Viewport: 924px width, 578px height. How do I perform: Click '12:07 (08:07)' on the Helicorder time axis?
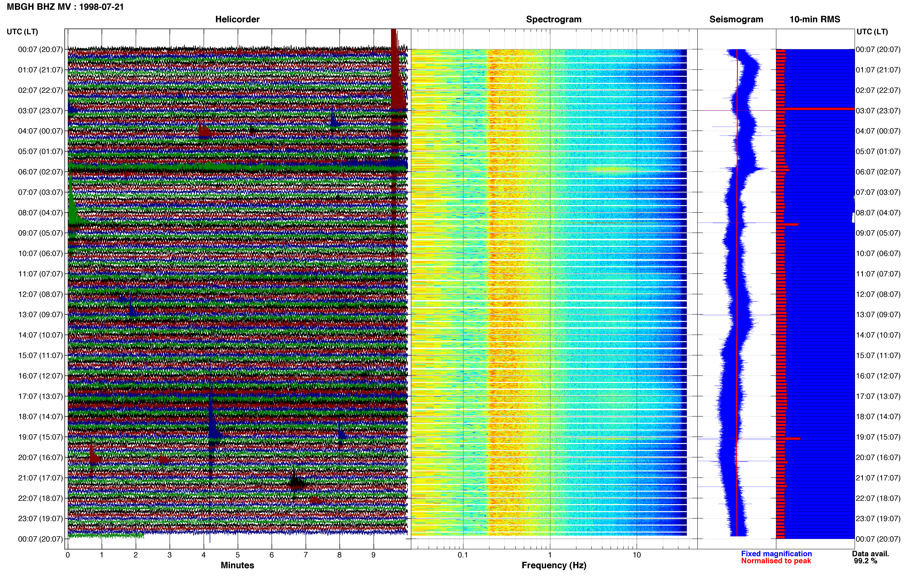pyautogui.click(x=40, y=294)
